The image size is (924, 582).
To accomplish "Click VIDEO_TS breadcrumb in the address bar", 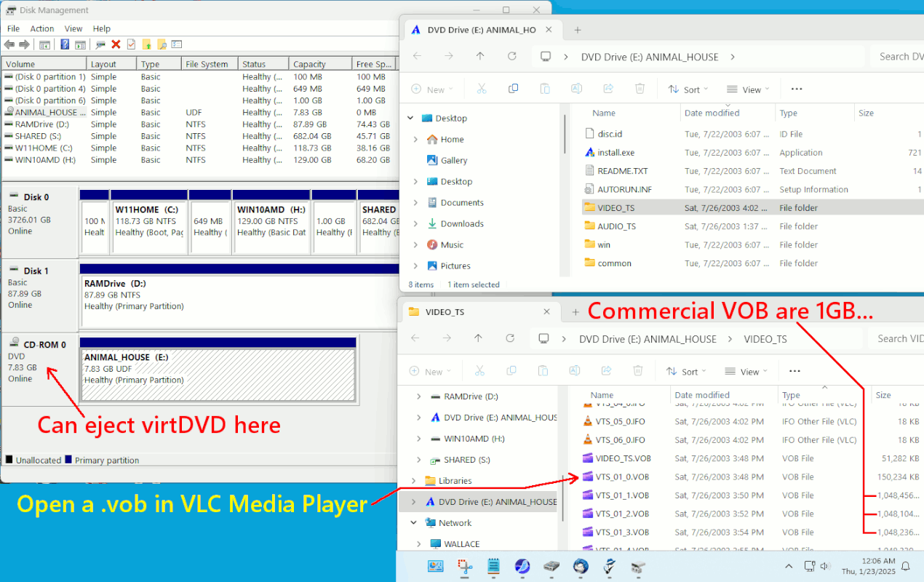I will click(x=765, y=339).
